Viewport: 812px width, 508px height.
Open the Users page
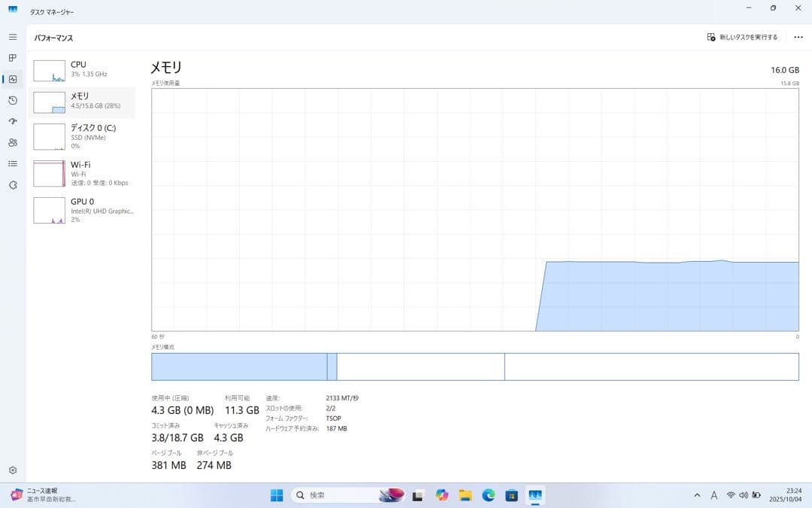point(12,142)
